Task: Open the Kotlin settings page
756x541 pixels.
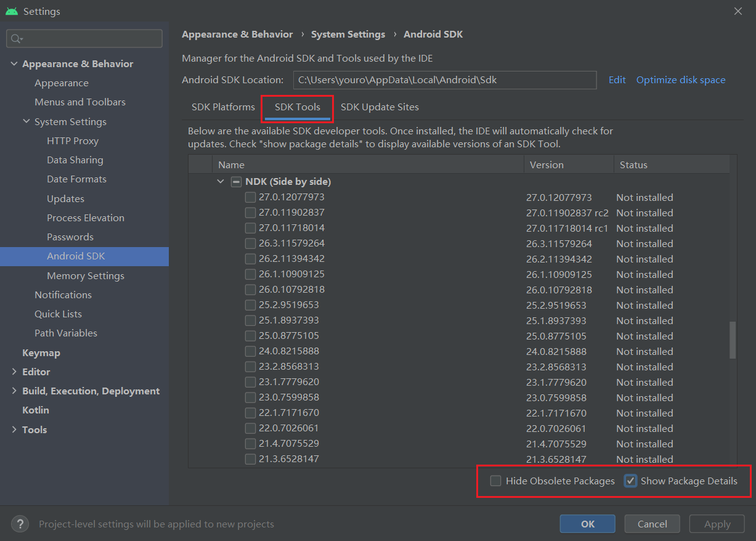Action: [36, 410]
